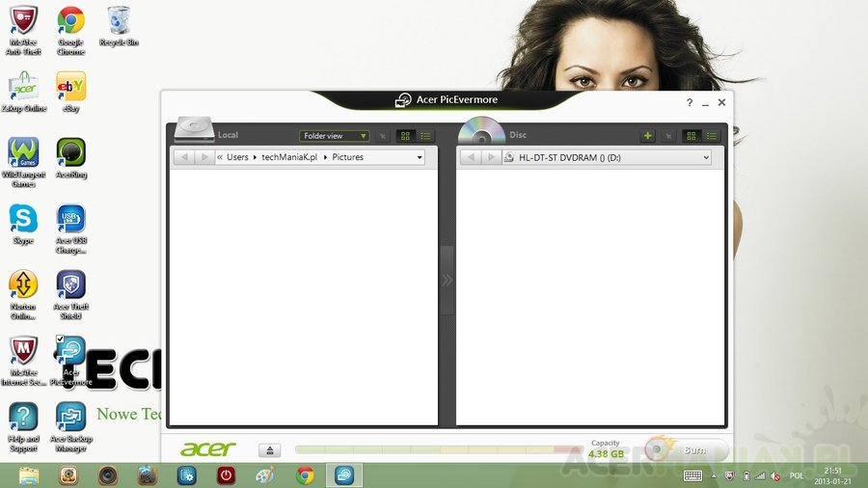
Task: Expand the Local path history dropdown
Action: coord(420,157)
